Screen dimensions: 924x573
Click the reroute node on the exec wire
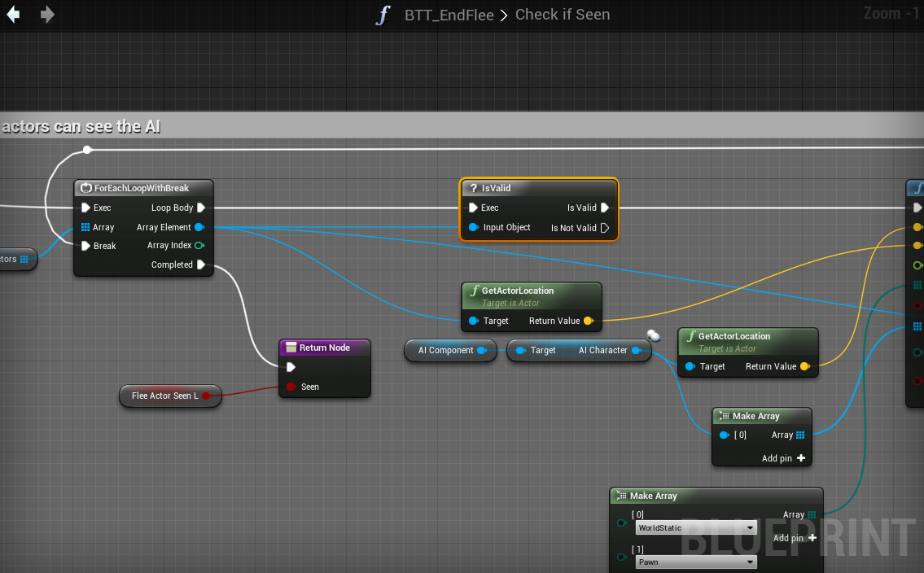pyautogui.click(x=87, y=150)
